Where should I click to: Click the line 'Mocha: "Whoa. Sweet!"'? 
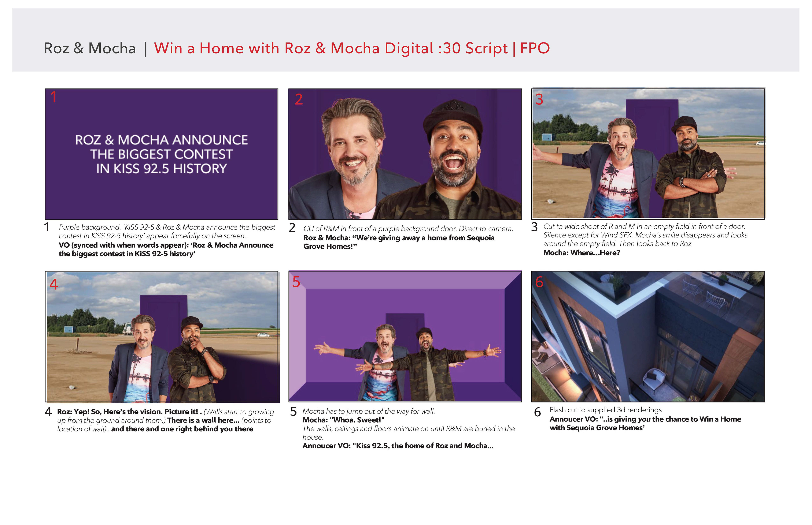pyautogui.click(x=344, y=420)
